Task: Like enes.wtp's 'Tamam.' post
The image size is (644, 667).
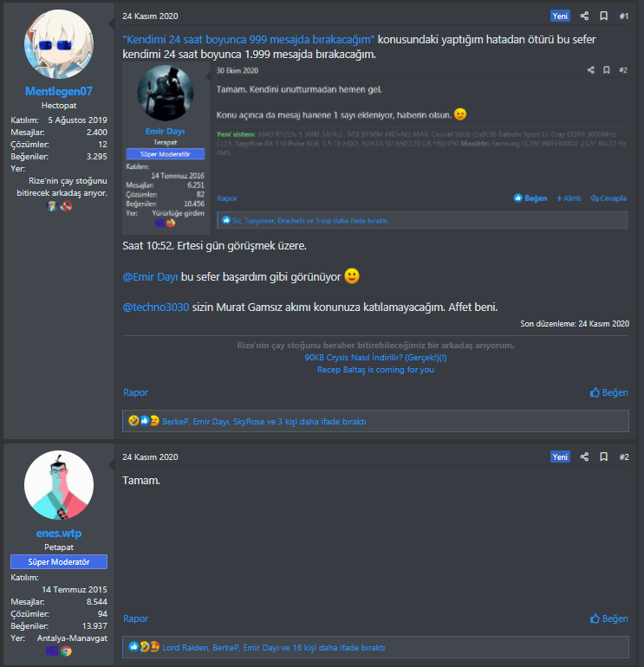Action: point(608,618)
